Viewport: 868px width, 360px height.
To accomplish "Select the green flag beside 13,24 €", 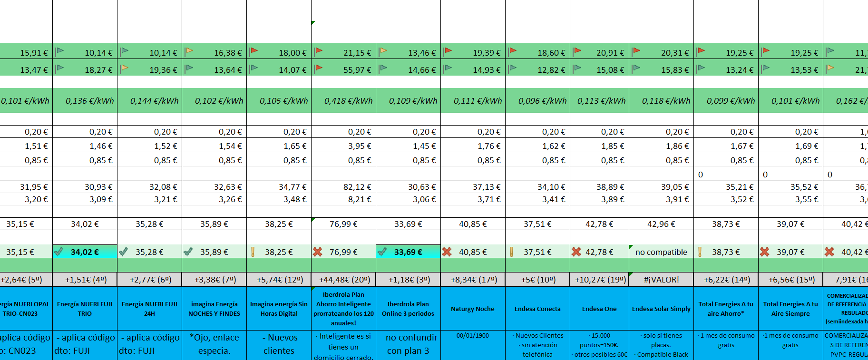I will (x=701, y=68).
